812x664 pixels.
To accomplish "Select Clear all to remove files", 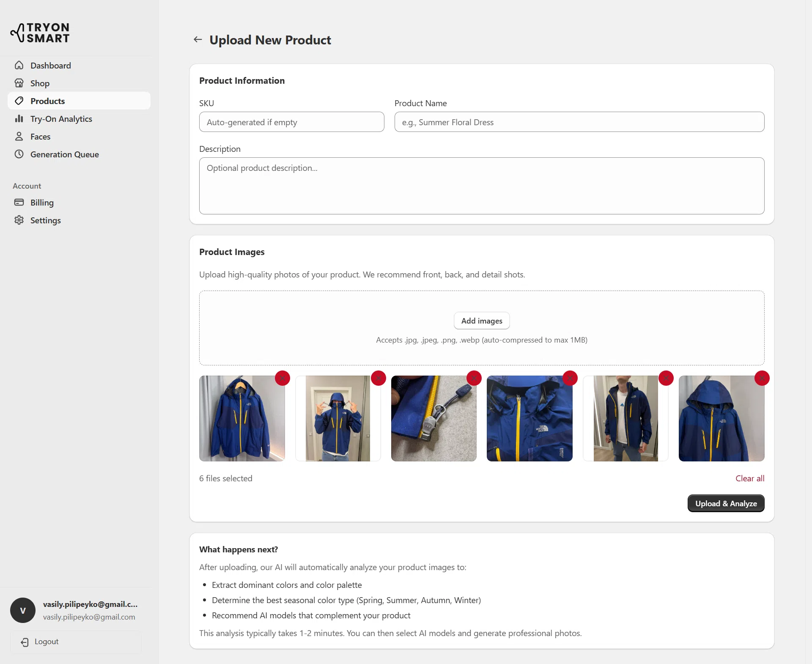I will [749, 478].
